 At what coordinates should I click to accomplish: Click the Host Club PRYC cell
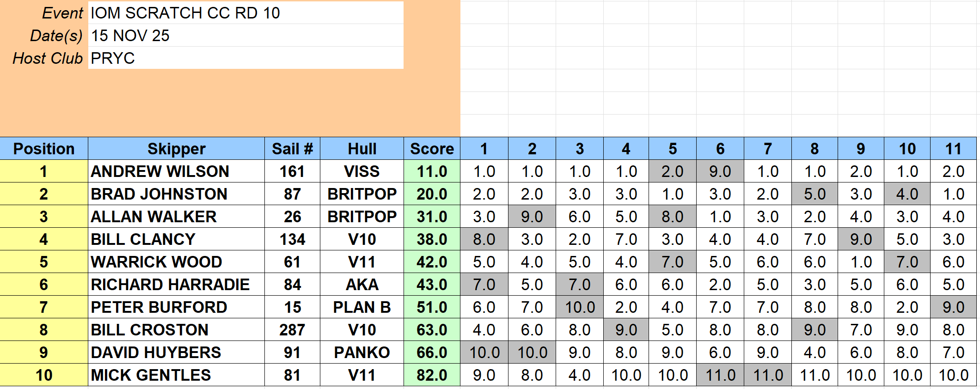coord(245,58)
